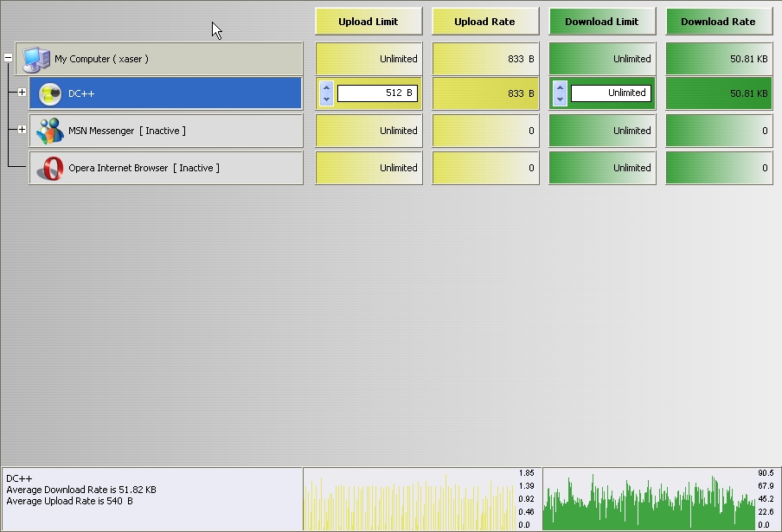Select the MSN Messenger [ Inactive ] row
The height and width of the screenshot is (532, 782).
click(x=166, y=131)
